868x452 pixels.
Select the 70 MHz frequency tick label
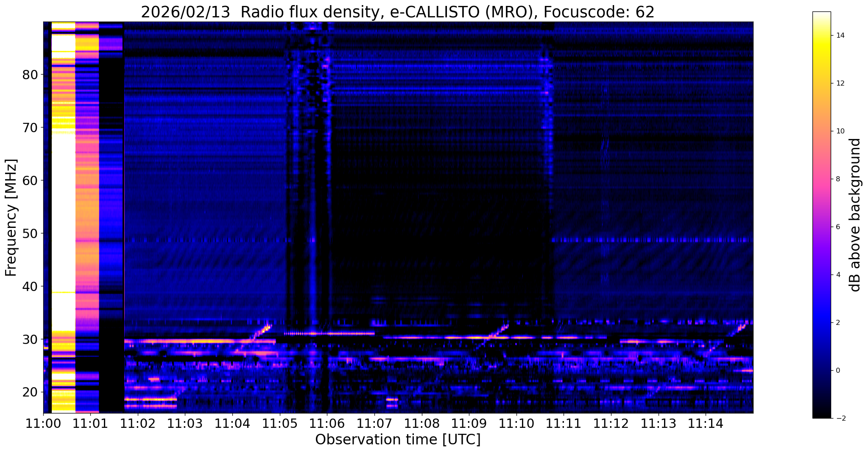pos(30,128)
